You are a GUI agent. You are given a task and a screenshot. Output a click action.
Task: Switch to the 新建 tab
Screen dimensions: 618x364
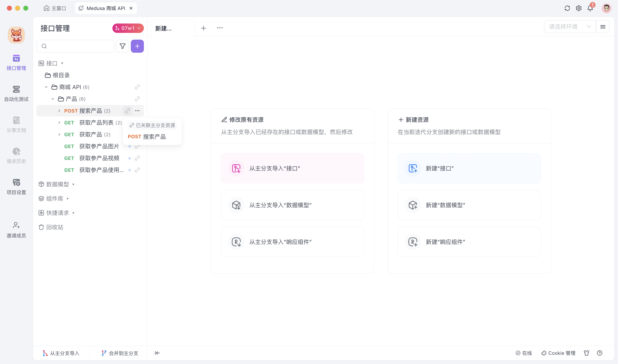click(163, 28)
